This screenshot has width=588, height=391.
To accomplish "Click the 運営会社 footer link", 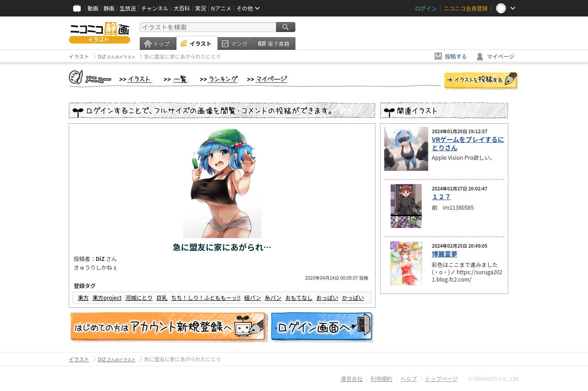I will click(x=352, y=379).
